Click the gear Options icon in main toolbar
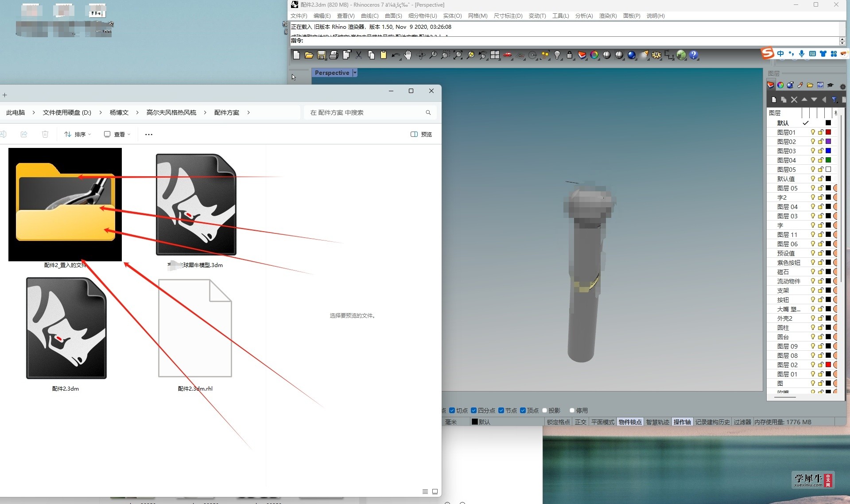Viewport: 850px width, 504px height. coord(656,55)
